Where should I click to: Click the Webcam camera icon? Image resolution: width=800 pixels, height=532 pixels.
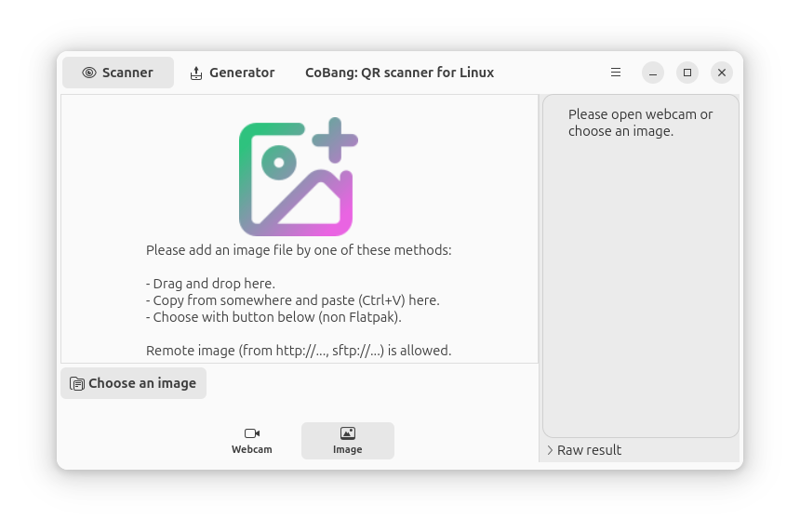(252, 433)
